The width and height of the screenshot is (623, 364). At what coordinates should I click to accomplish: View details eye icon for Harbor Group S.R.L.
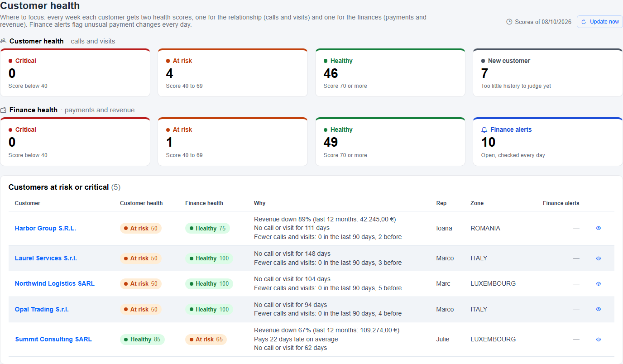pyautogui.click(x=598, y=228)
